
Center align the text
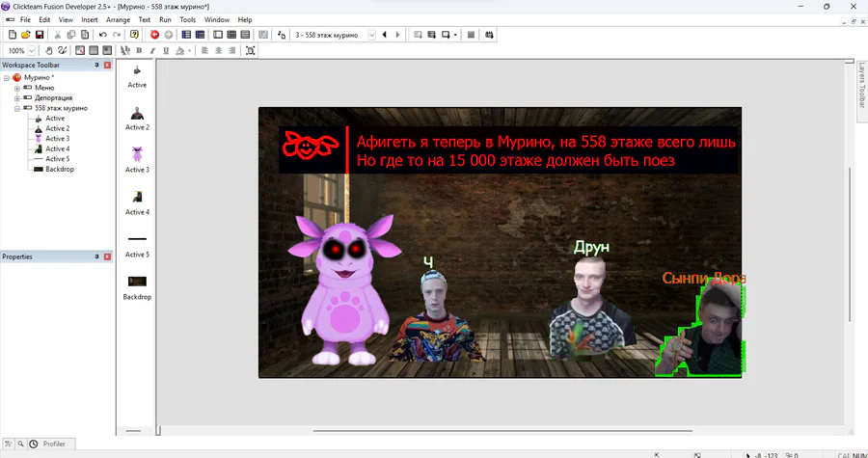218,50
